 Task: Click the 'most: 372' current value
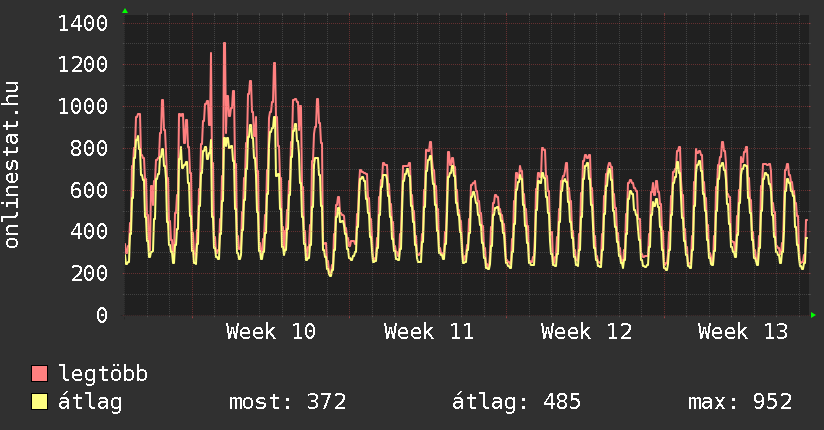[288, 403]
